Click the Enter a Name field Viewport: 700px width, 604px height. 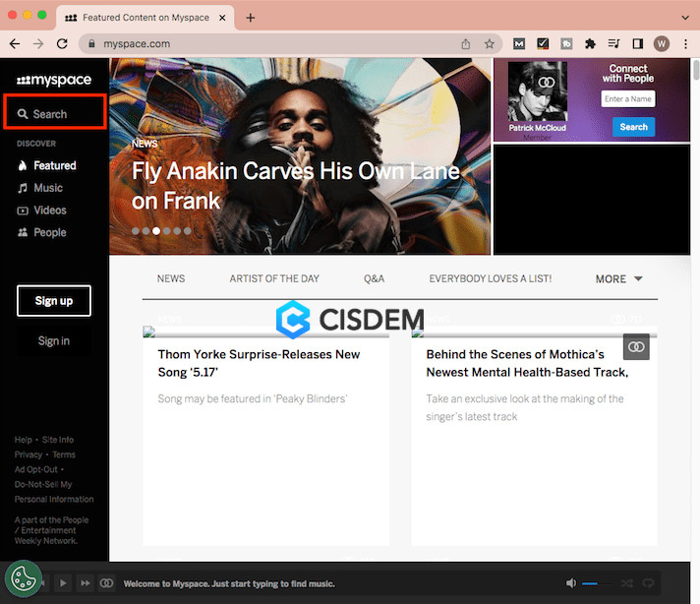(x=628, y=98)
